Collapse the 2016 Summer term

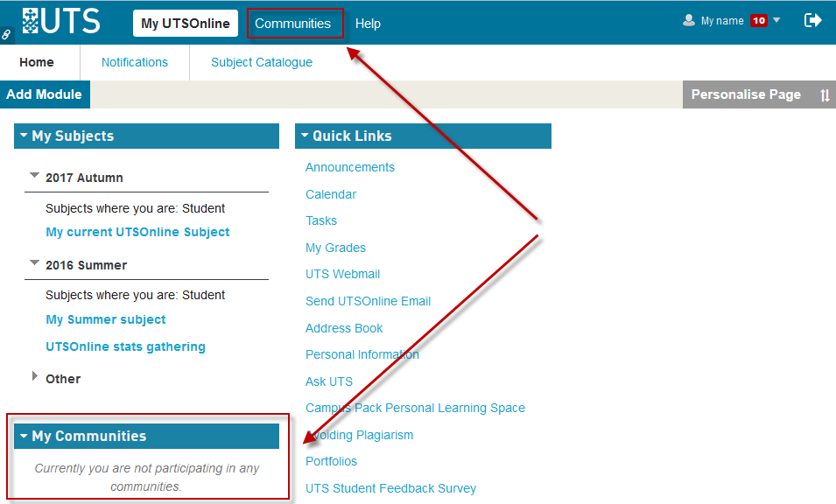pos(35,263)
